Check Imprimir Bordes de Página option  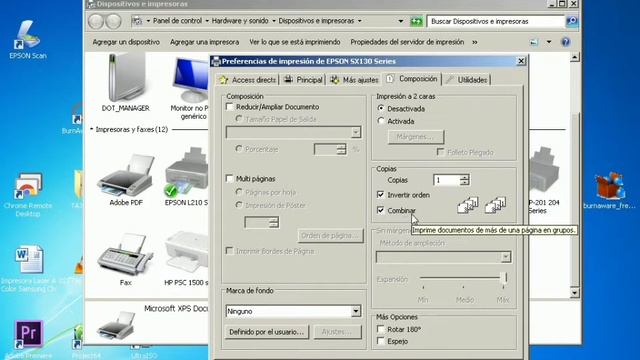coord(229,251)
